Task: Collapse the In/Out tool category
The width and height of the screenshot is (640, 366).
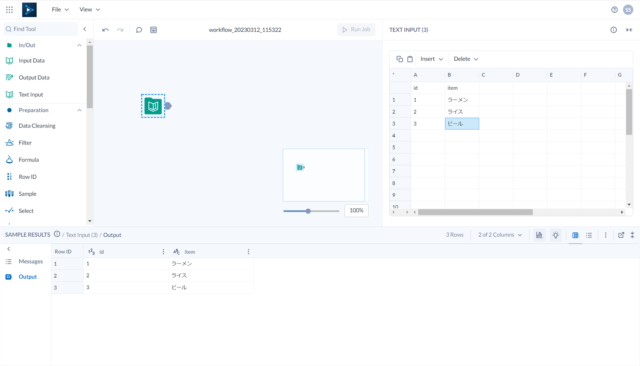Action: click(x=79, y=45)
